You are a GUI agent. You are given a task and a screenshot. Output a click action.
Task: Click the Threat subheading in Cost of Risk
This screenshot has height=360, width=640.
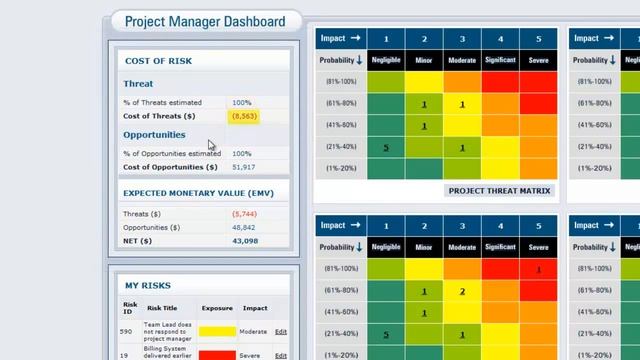pyautogui.click(x=138, y=84)
